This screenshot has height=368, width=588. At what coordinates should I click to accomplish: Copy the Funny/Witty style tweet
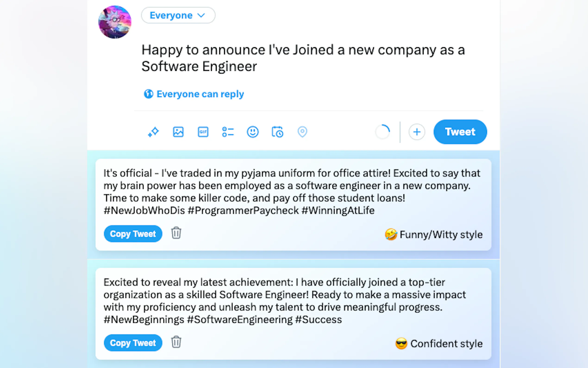click(133, 234)
